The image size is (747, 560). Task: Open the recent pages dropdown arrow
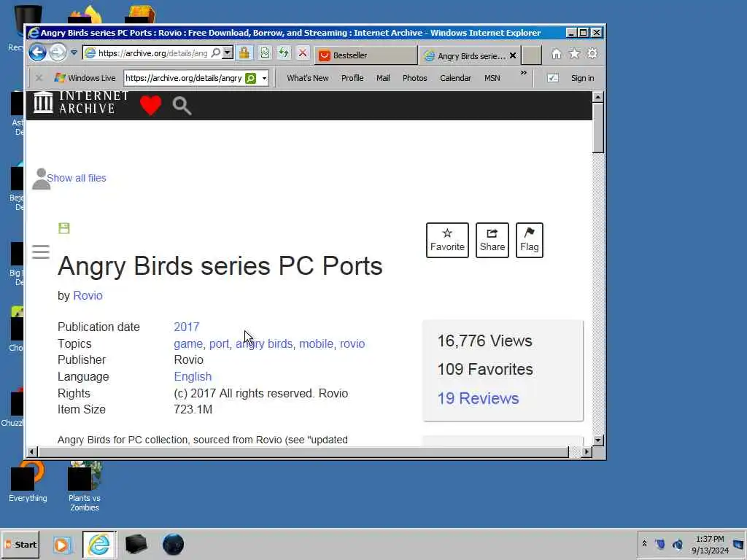[74, 52]
